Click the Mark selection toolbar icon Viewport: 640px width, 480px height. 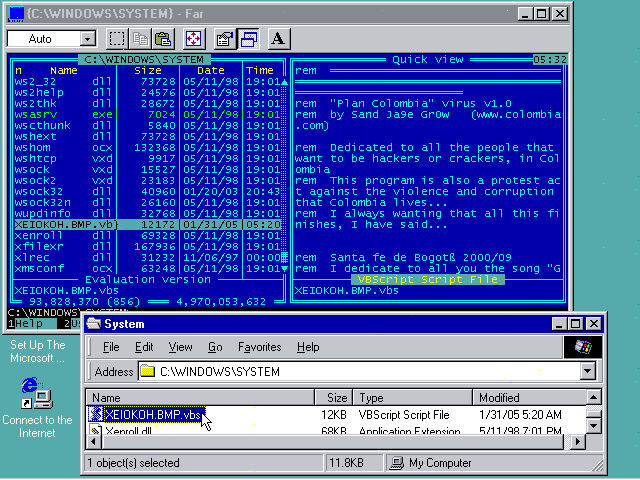117,39
